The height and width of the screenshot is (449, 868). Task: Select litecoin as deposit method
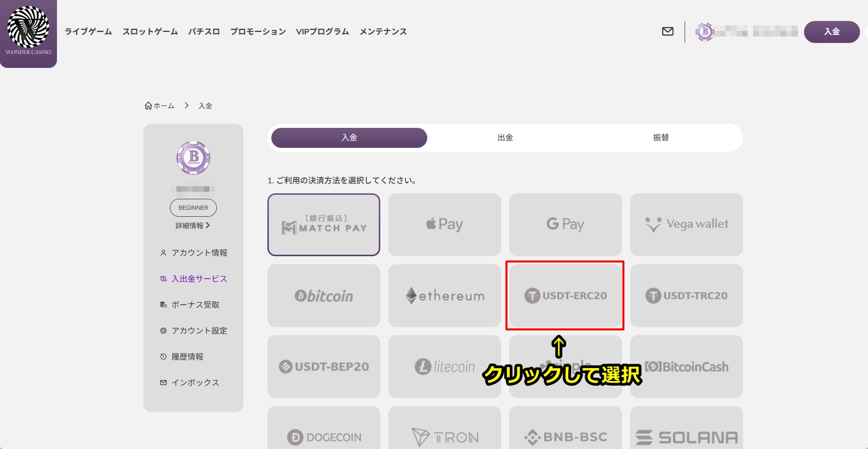pos(445,367)
